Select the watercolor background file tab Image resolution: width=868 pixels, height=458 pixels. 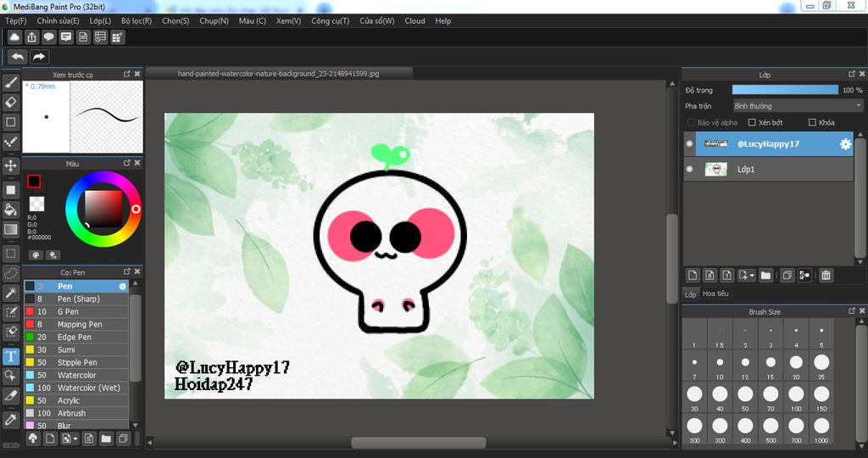(278, 74)
